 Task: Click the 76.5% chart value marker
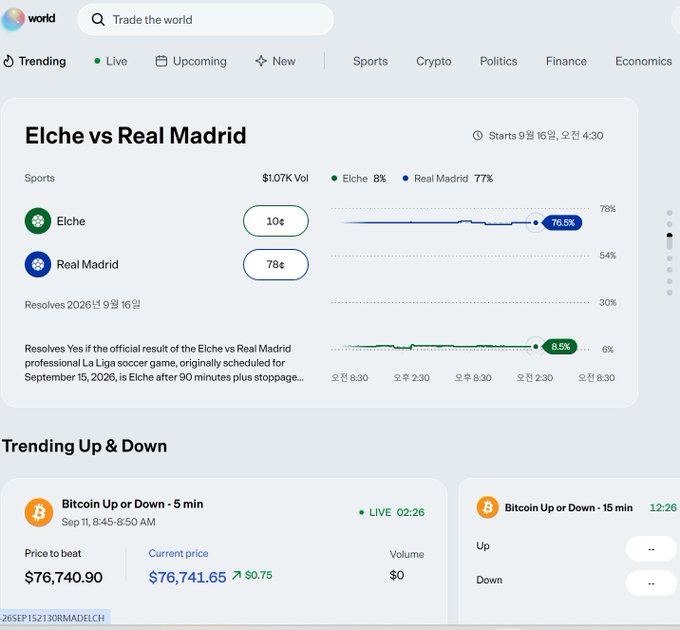[x=562, y=223]
